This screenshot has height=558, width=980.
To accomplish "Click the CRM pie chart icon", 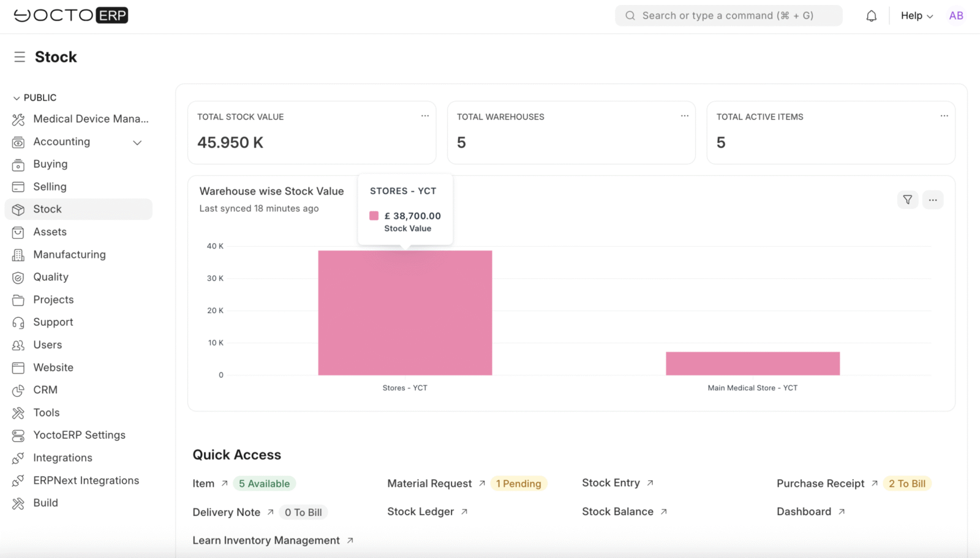I will point(18,390).
